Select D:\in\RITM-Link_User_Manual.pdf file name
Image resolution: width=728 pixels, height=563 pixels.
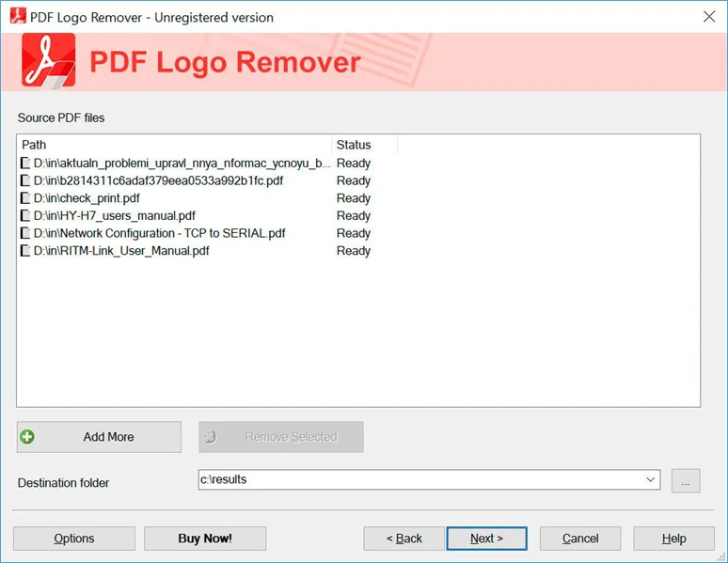coord(121,251)
